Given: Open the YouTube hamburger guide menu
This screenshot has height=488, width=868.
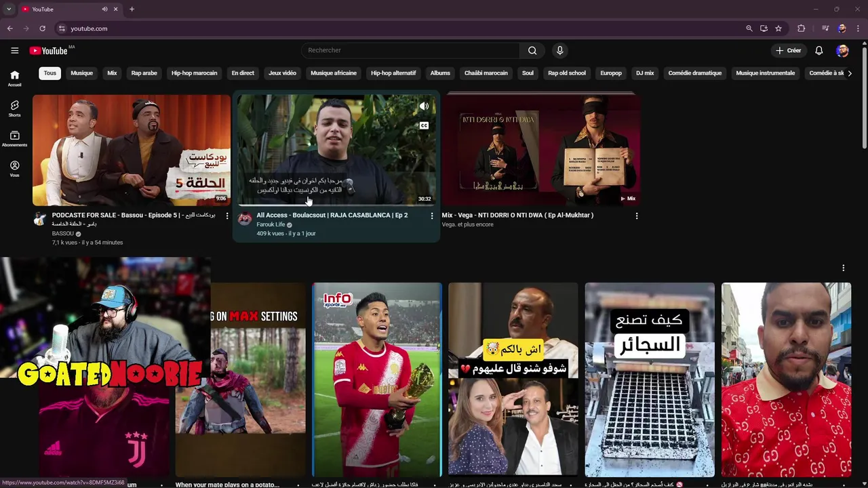Looking at the screenshot, I should 14,50.
